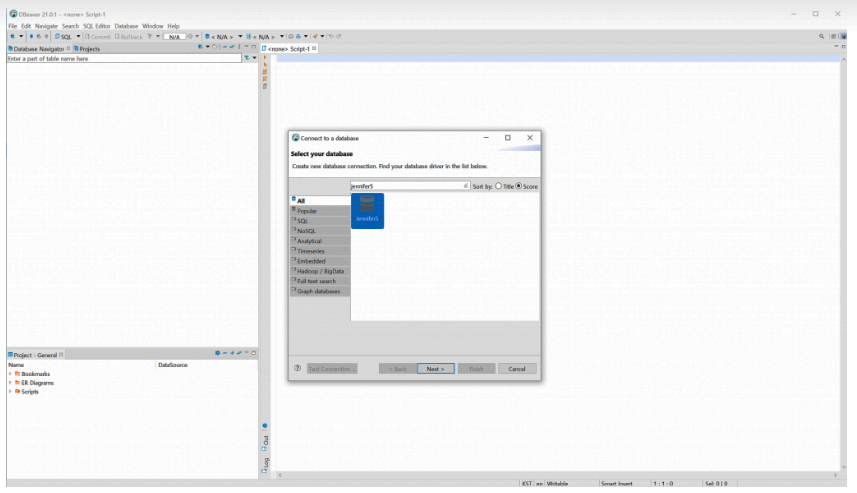The height and width of the screenshot is (493, 857).
Task: Click the Cancel button in dialog
Action: pos(517,369)
